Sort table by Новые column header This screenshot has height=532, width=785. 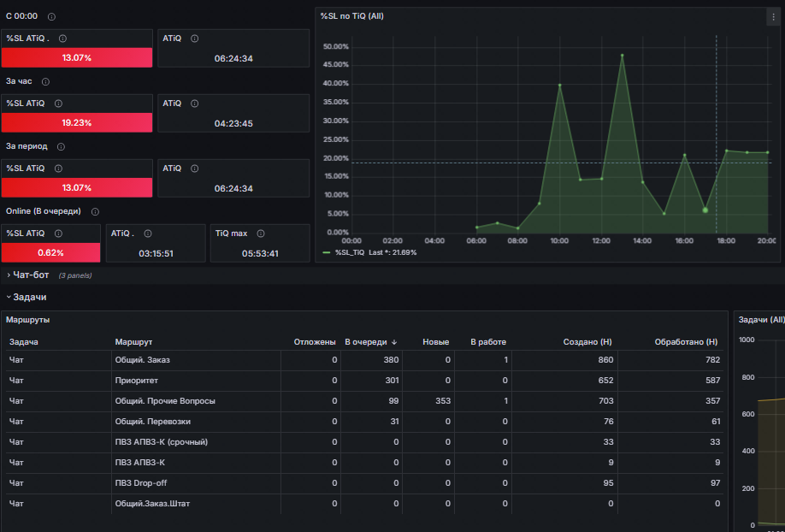point(435,341)
